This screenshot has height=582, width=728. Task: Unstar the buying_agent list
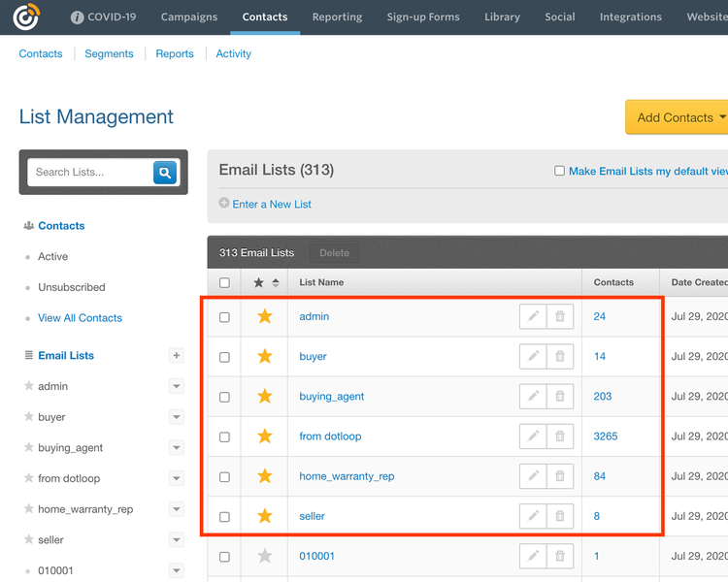coord(264,397)
